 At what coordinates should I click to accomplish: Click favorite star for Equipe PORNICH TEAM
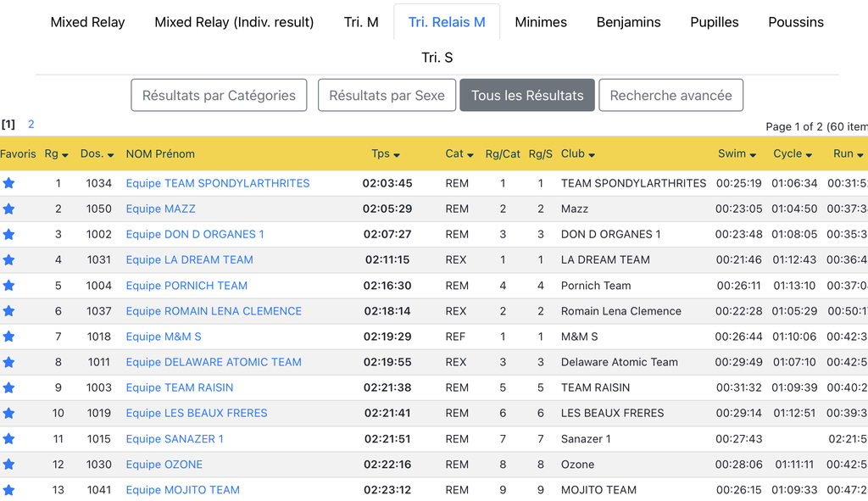pos(8,286)
